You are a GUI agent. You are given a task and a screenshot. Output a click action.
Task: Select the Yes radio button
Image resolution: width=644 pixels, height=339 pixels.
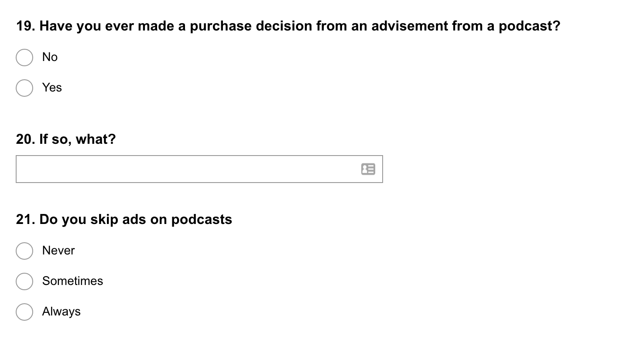coord(24,88)
